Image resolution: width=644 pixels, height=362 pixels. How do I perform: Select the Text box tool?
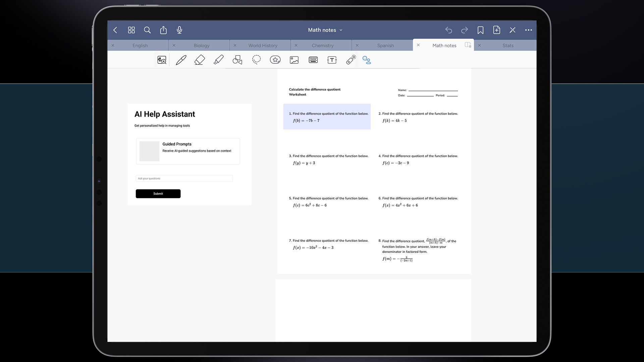pos(332,60)
